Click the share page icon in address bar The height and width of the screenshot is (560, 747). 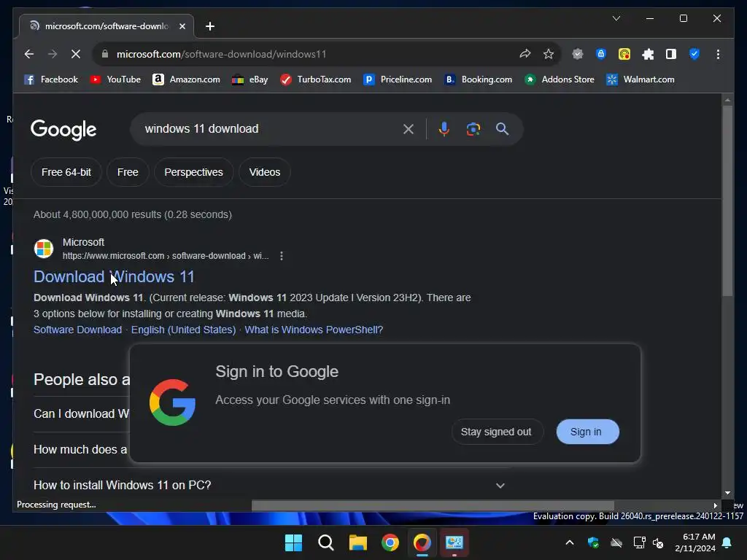point(525,54)
